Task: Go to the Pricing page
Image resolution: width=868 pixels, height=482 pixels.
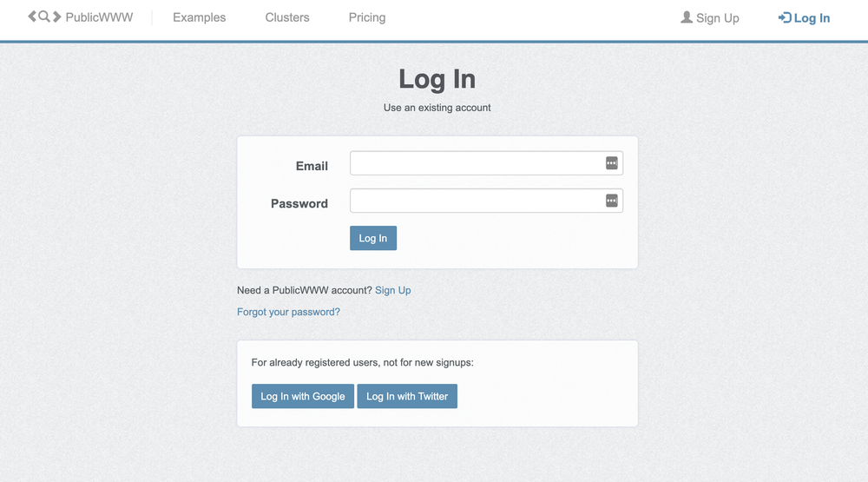Action: coord(367,17)
